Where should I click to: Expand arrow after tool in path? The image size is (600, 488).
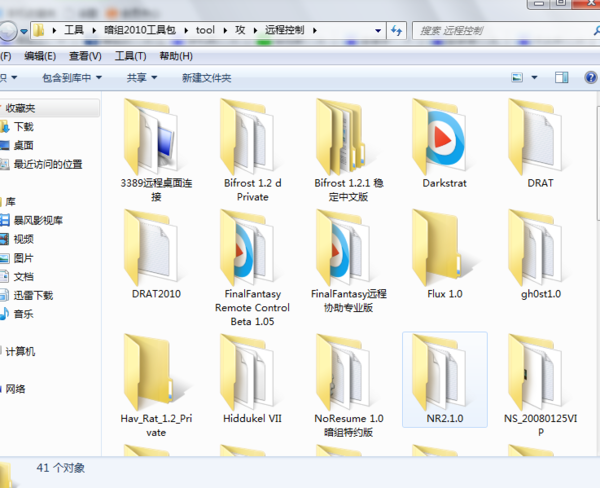pyautogui.click(x=225, y=30)
